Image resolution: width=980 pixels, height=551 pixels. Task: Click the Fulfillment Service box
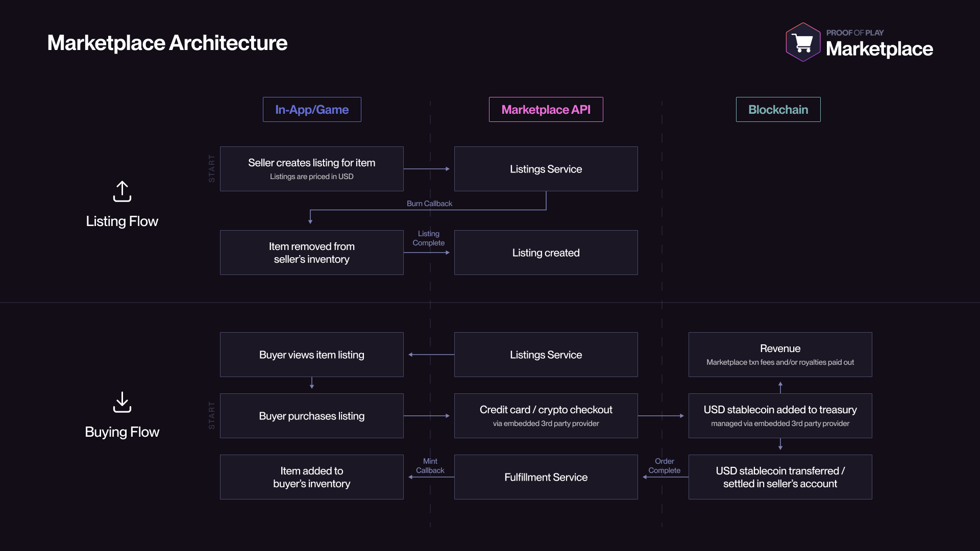click(546, 477)
